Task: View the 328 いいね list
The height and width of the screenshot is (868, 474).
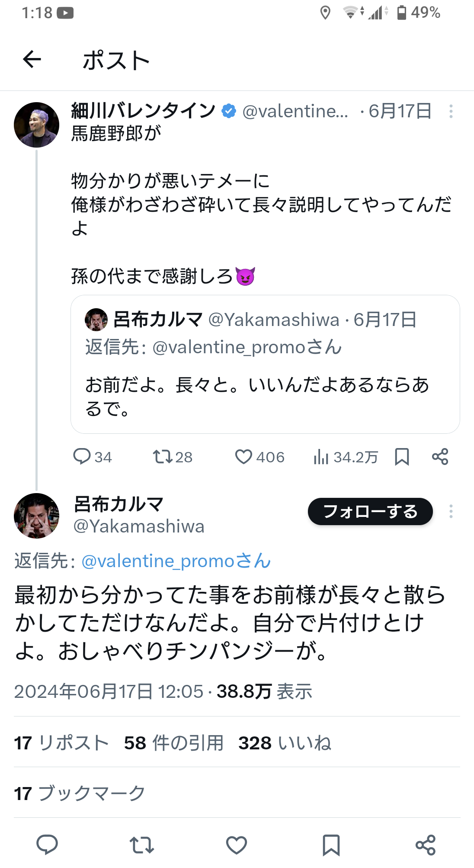Action: click(285, 743)
